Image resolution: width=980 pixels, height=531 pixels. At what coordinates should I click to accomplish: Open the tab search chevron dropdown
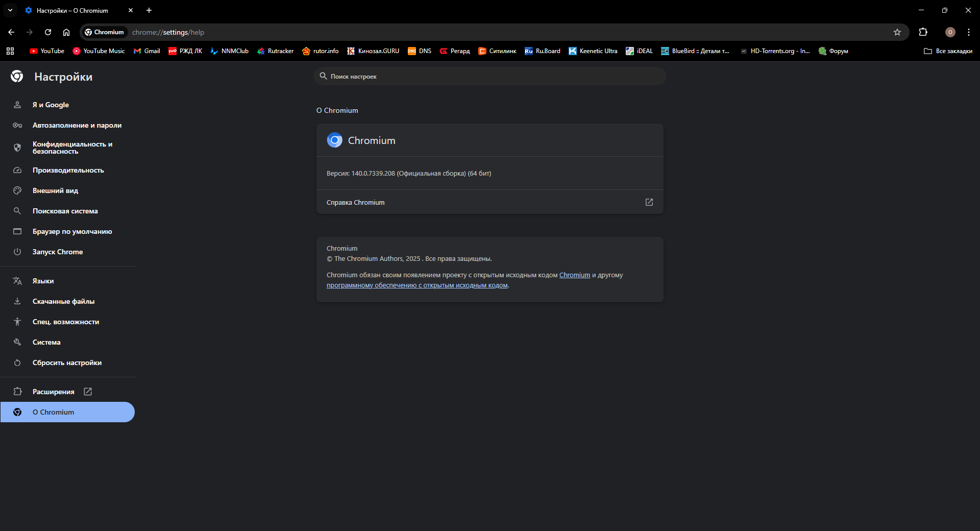pos(10,10)
